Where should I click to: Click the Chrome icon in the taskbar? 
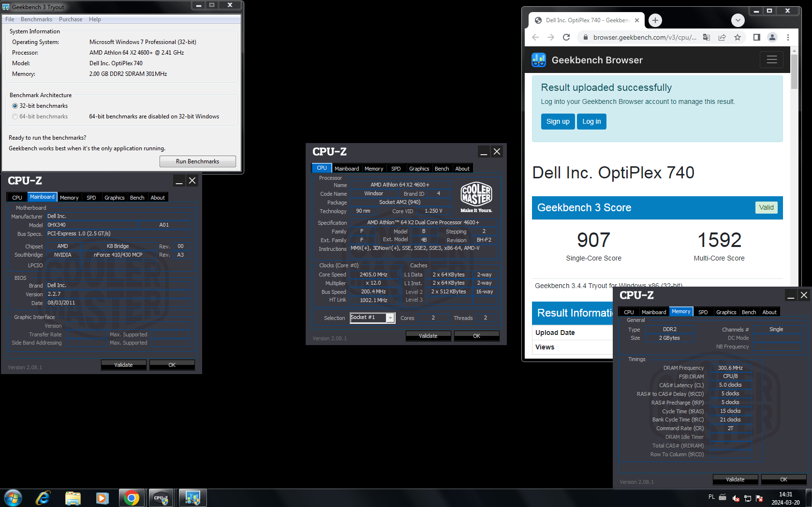point(132,498)
